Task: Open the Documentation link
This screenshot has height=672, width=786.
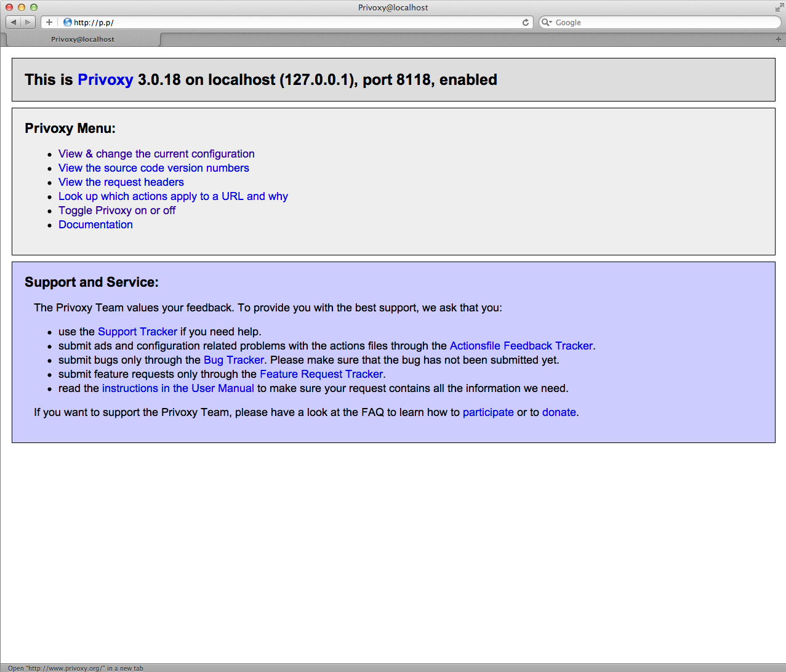Action: (x=95, y=225)
